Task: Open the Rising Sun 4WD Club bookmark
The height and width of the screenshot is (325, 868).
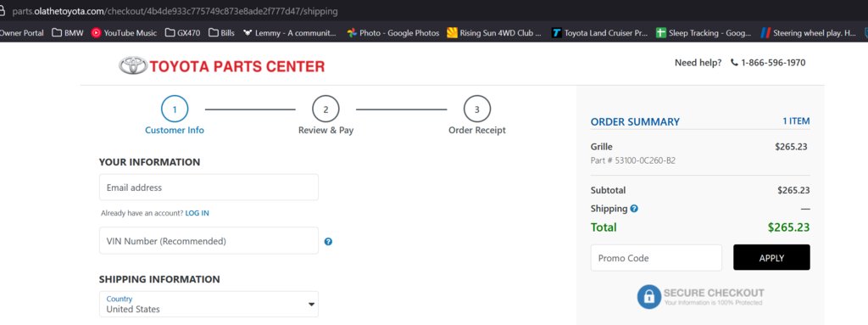Action: tap(494, 33)
